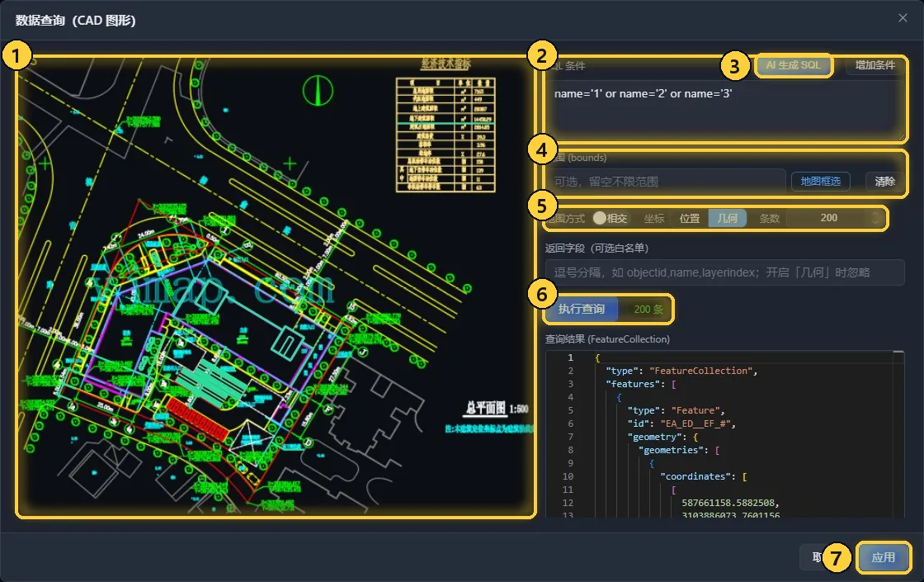Click the north arrow compass symbol on the CAD drawing

pyautogui.click(x=318, y=90)
